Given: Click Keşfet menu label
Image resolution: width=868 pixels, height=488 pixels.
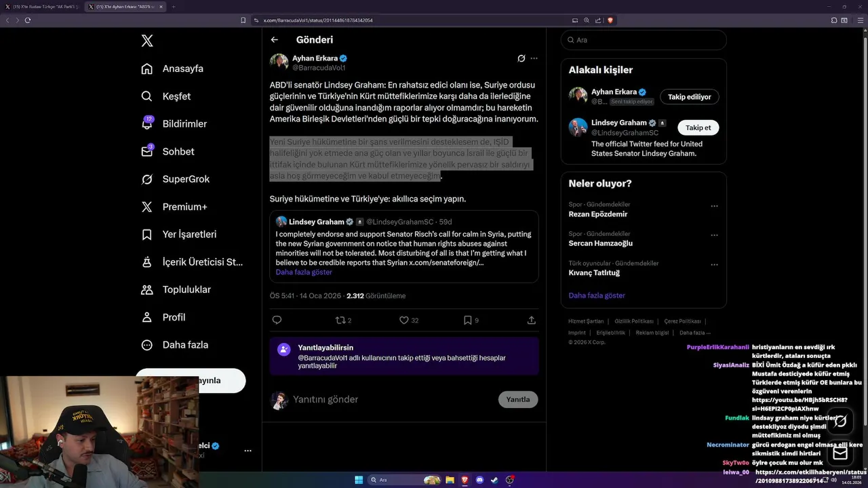Looking at the screenshot, I should point(176,96).
